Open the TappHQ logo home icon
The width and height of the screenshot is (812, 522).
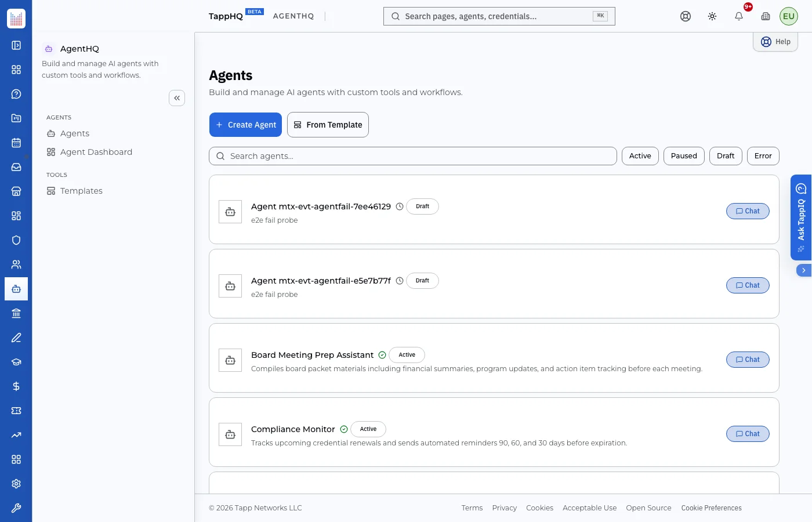tap(16, 19)
